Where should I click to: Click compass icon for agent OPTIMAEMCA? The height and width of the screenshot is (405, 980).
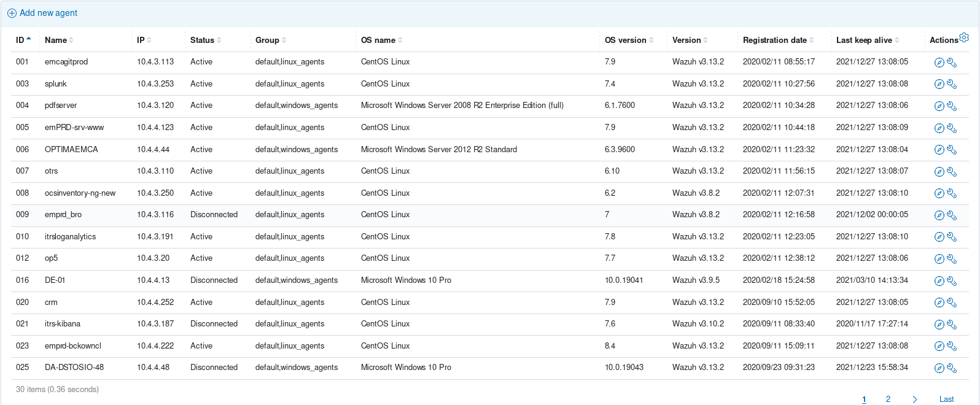(939, 150)
